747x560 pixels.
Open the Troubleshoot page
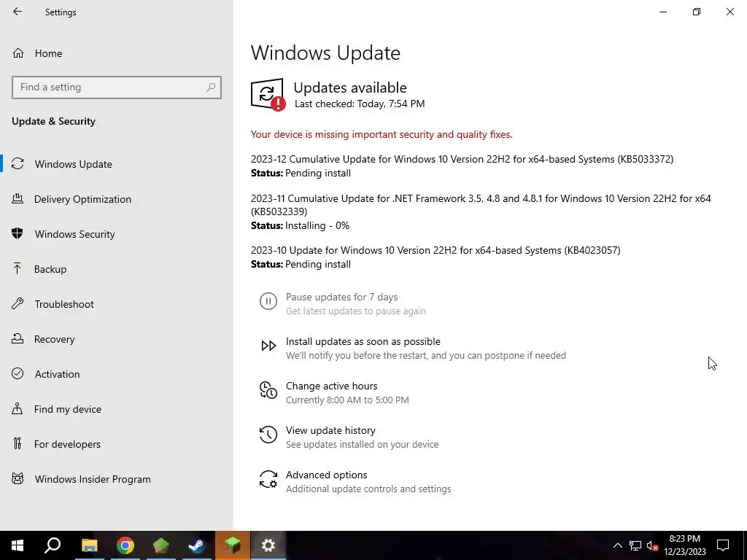click(x=64, y=304)
